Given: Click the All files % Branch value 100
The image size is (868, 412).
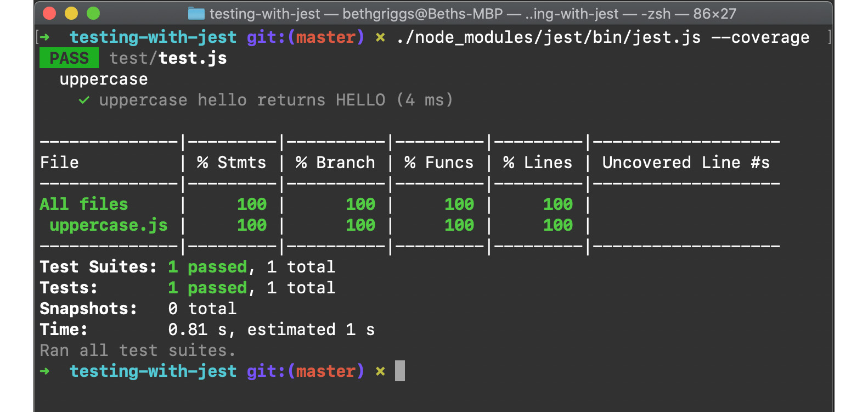Looking at the screenshot, I should click(360, 204).
